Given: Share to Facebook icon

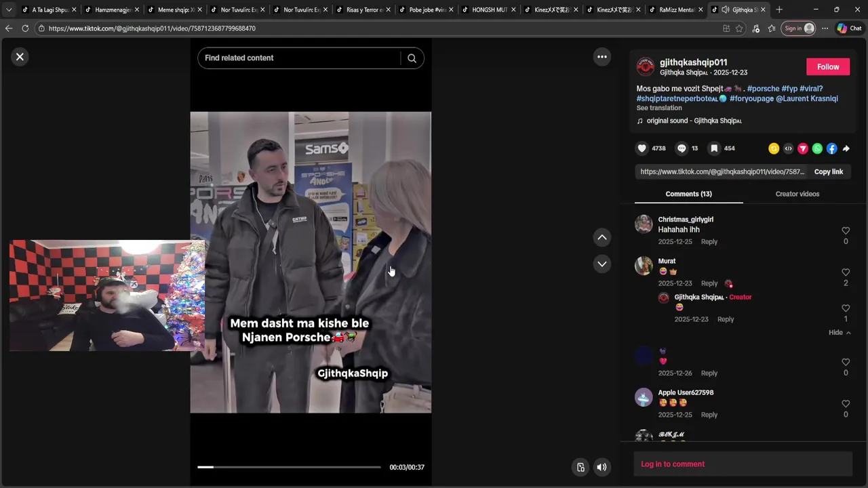Looking at the screenshot, I should [831, 148].
